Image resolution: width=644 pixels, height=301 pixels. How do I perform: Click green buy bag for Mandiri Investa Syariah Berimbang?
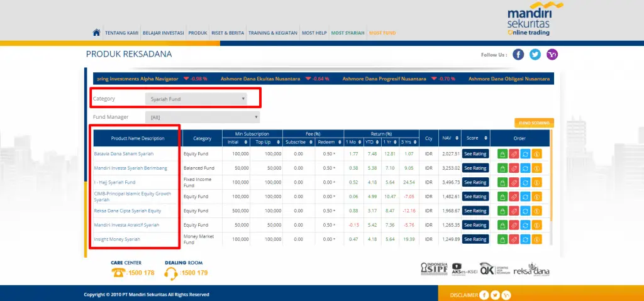click(x=502, y=168)
